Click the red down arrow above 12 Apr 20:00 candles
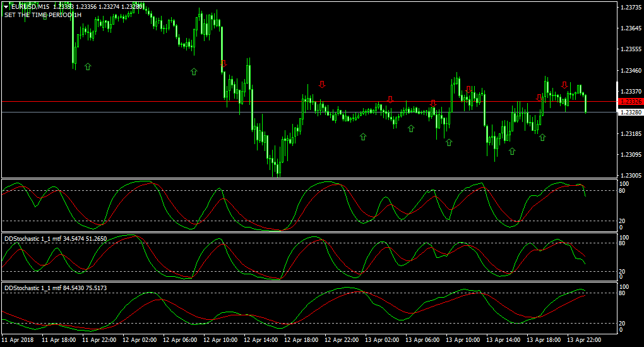 click(x=323, y=84)
